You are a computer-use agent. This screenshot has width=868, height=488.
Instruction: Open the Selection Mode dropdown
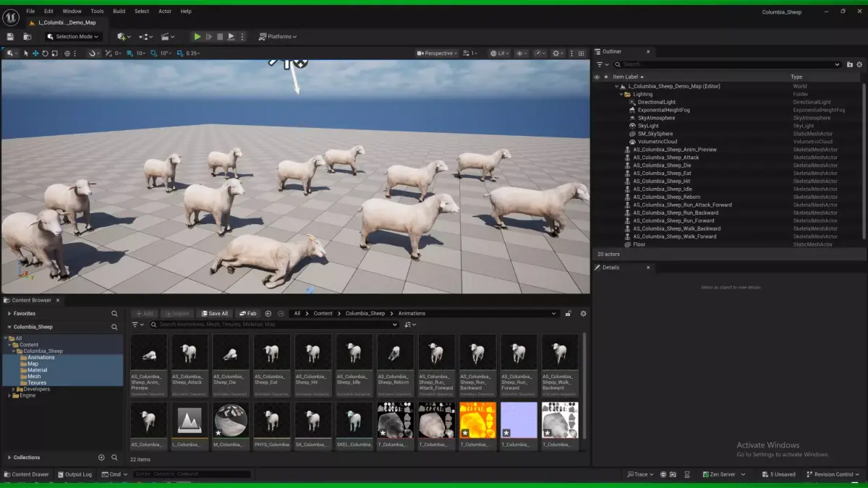(x=73, y=37)
